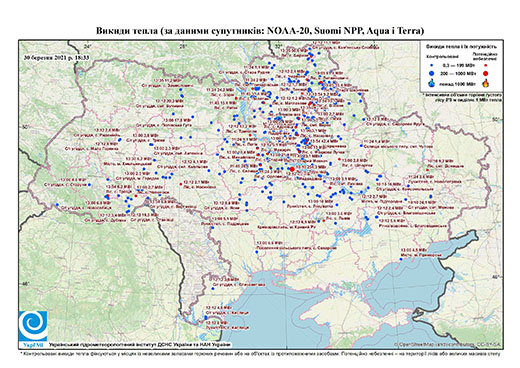Click the large red fire marker in central Ukraine

point(292,169)
